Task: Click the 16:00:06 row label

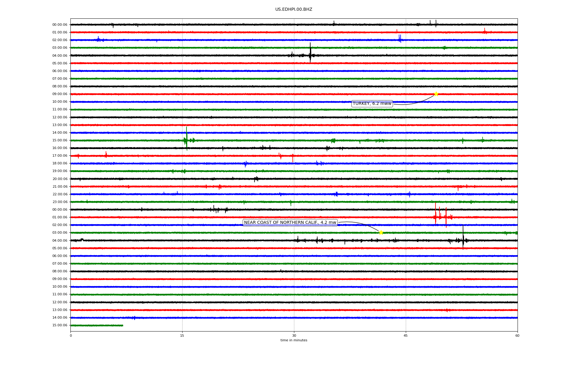Action: pyautogui.click(x=60, y=148)
